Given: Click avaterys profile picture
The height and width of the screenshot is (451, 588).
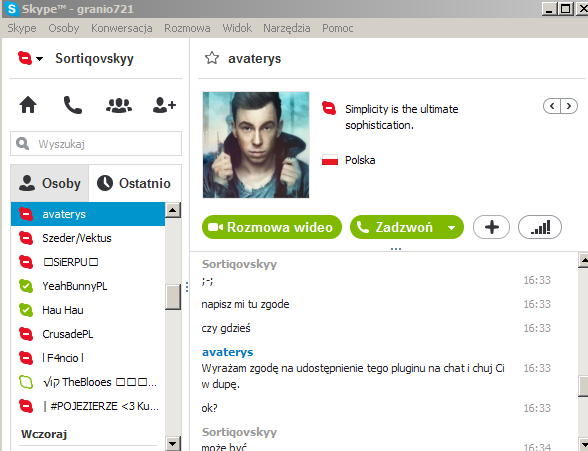Looking at the screenshot, I should click(x=256, y=145).
